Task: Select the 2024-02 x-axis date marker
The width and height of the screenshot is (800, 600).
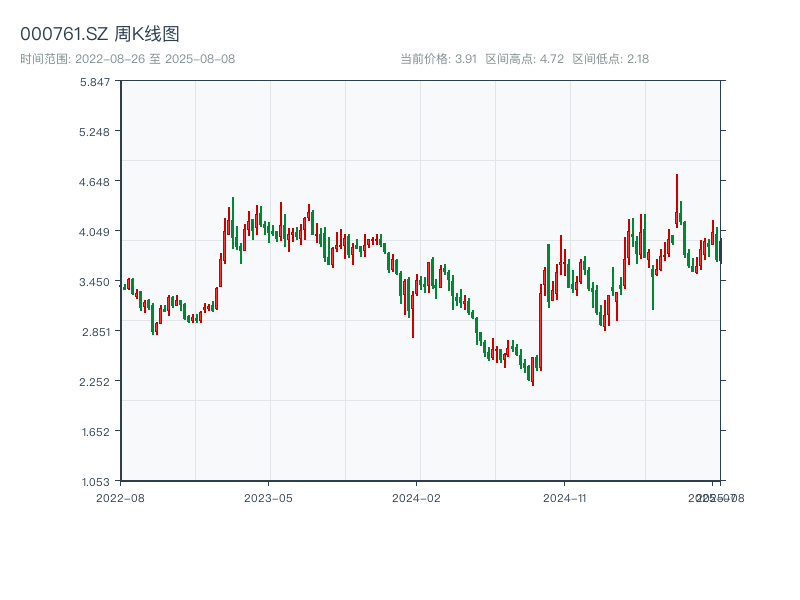Action: coord(417,497)
